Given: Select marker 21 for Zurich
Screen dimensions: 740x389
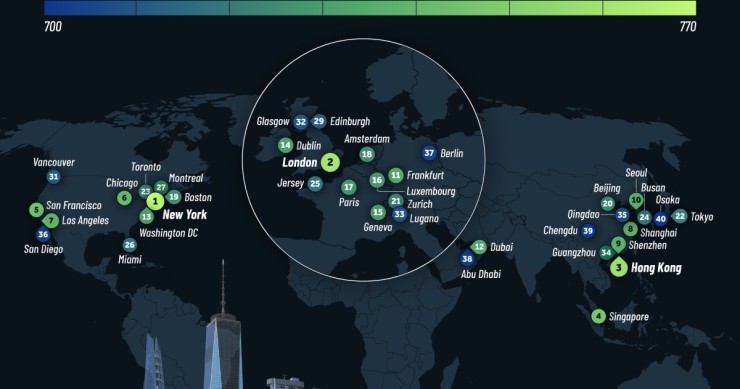Looking at the screenshot, I should point(395,201).
